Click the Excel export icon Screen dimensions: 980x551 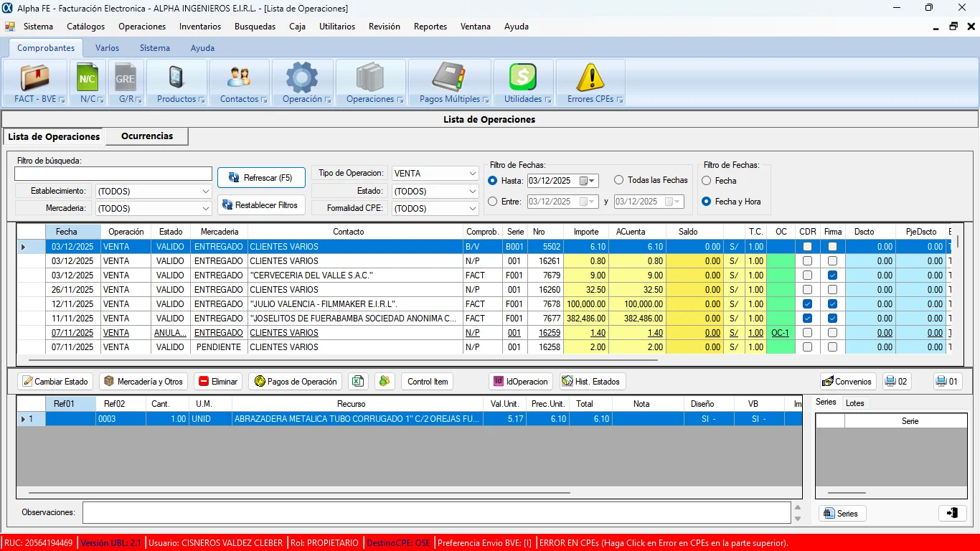coord(358,382)
